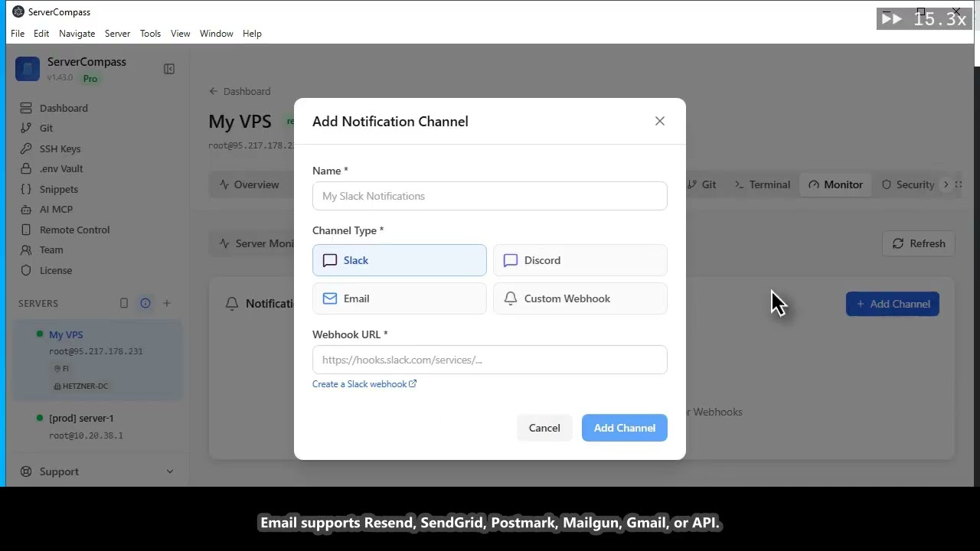Cancel the dialog
Screen dimensions: 980x551
click(x=544, y=428)
